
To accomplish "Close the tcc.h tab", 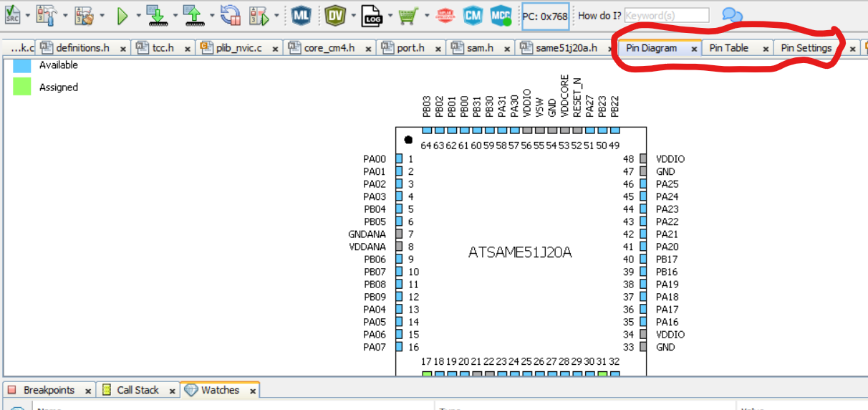I will (188, 49).
